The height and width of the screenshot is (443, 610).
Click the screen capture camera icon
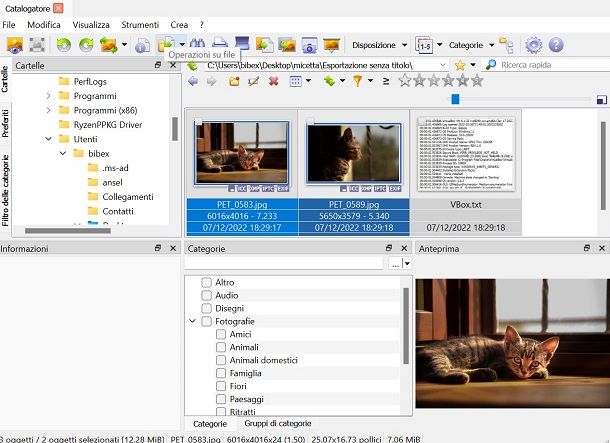point(309,45)
